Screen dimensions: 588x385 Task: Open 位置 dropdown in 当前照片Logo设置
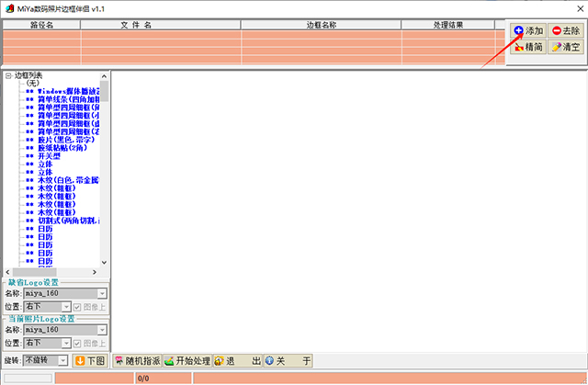click(66, 344)
